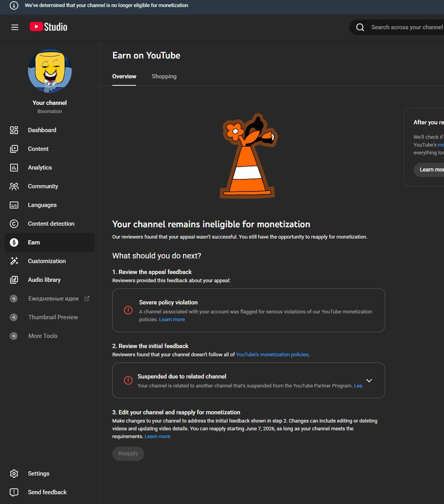
Task: Click the Community people icon
Action: pos(14,186)
